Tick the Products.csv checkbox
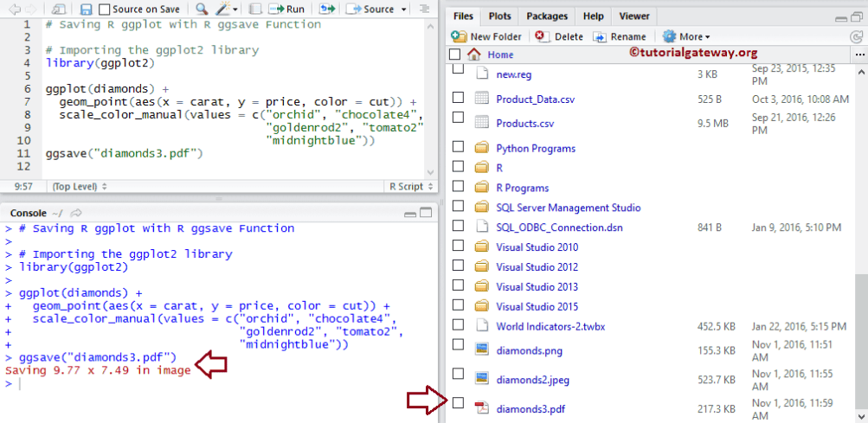Image resolution: width=868 pixels, height=423 pixels. tap(459, 118)
